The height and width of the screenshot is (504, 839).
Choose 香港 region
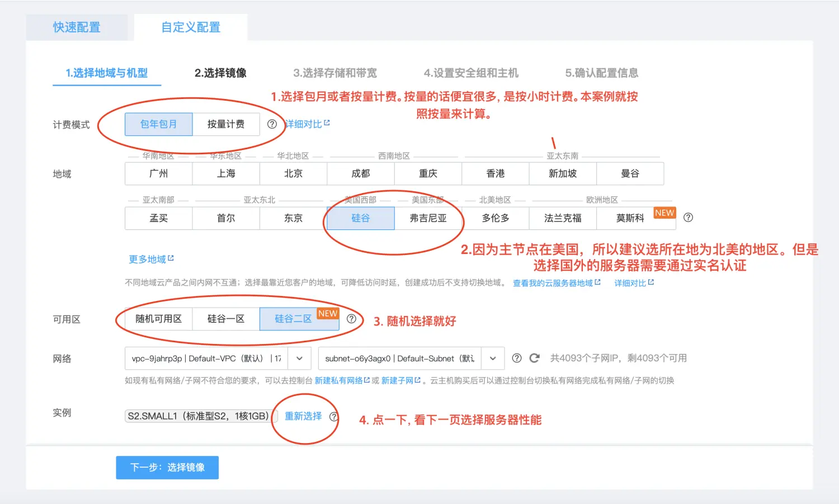click(496, 173)
